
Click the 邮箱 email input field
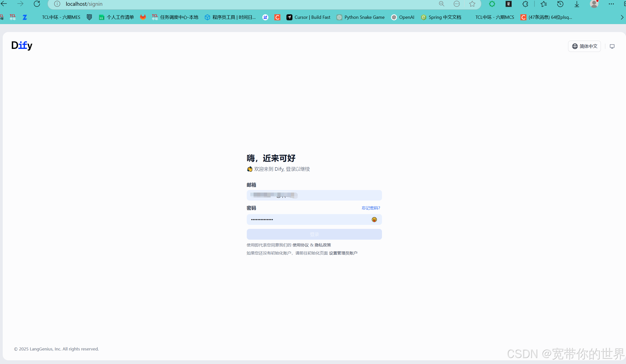coord(314,195)
